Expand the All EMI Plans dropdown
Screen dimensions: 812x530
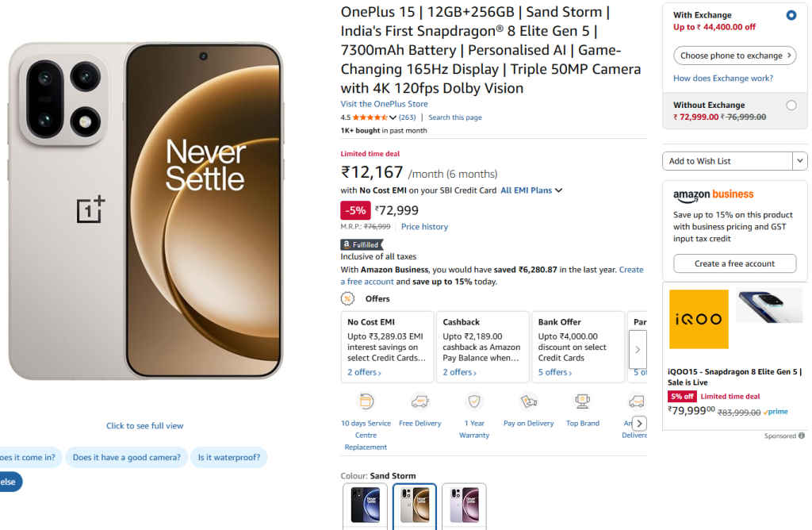(x=530, y=190)
